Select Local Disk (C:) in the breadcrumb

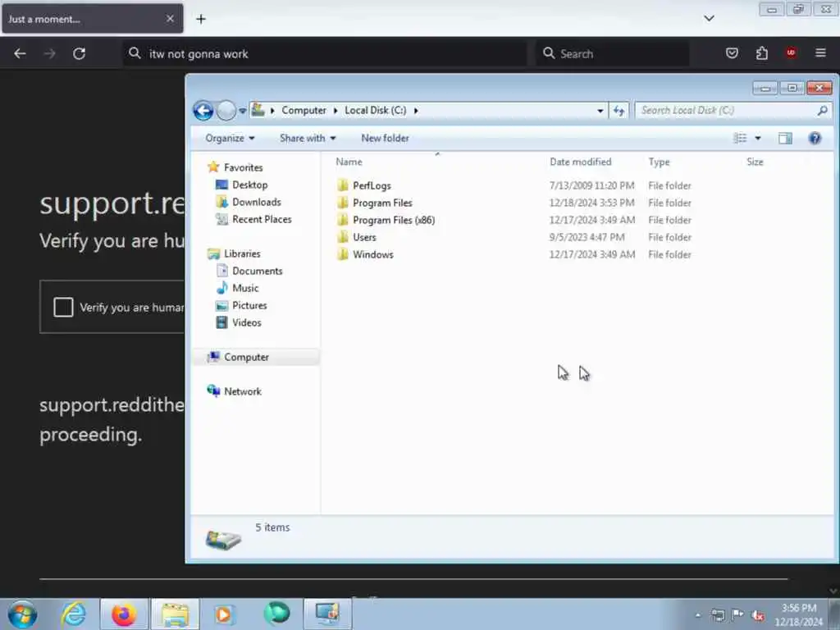click(376, 111)
